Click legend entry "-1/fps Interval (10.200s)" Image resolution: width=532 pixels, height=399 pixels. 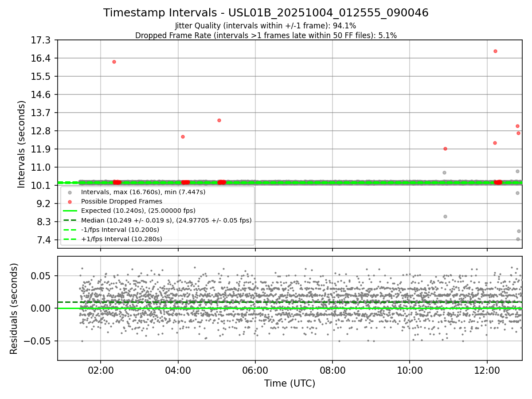120,230
